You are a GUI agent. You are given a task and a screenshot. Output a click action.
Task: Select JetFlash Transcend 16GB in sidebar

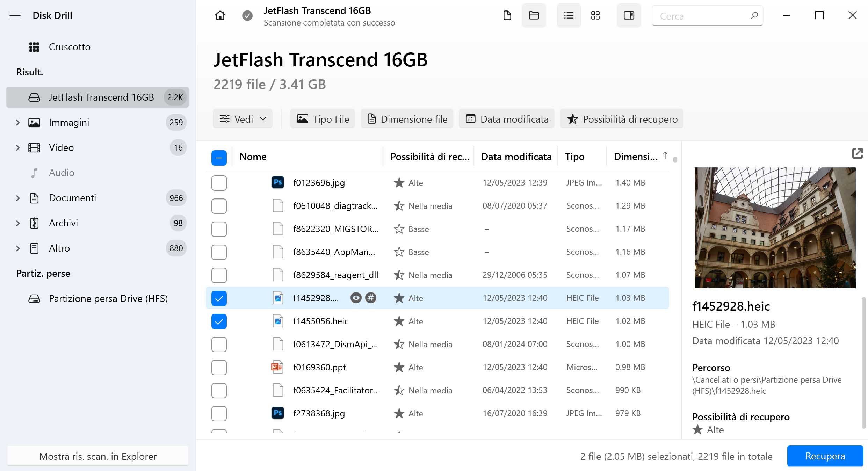(97, 97)
